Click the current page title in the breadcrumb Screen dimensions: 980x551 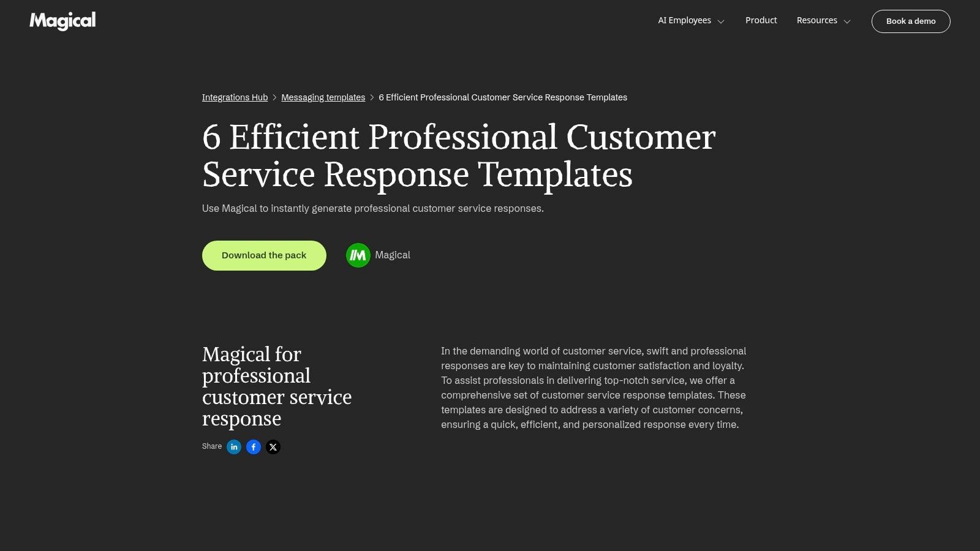(x=502, y=97)
